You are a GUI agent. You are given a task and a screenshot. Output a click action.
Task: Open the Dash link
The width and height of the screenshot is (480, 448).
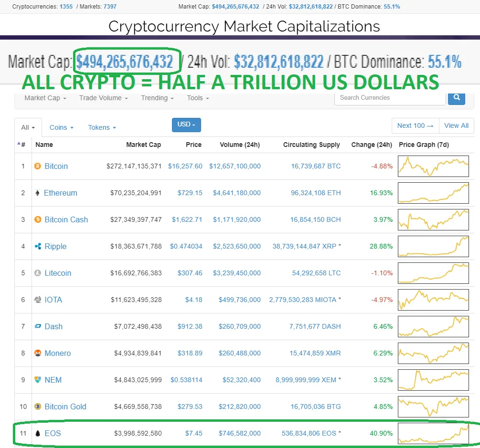pyautogui.click(x=53, y=326)
